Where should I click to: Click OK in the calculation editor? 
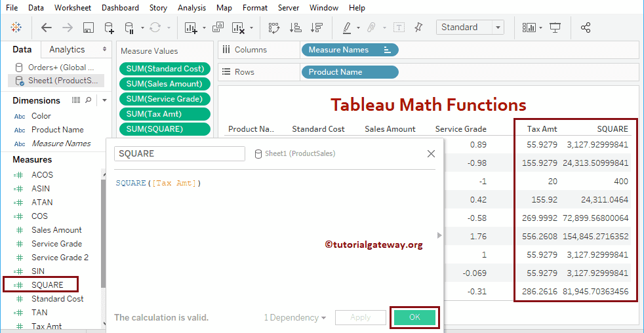pyautogui.click(x=414, y=317)
